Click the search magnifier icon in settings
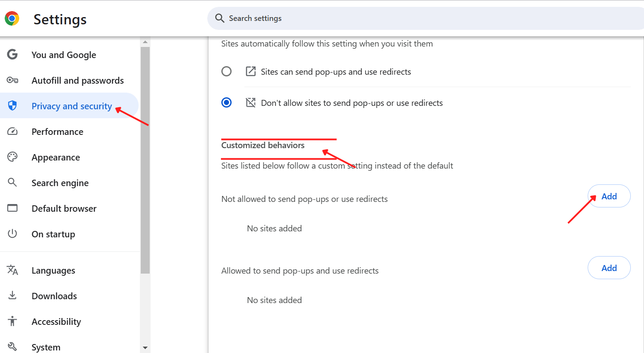 (220, 18)
